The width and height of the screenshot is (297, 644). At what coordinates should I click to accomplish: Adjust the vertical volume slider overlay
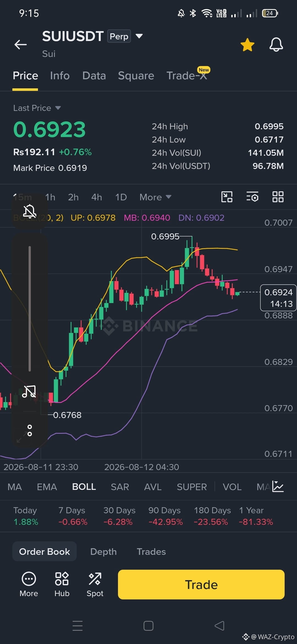(30, 309)
